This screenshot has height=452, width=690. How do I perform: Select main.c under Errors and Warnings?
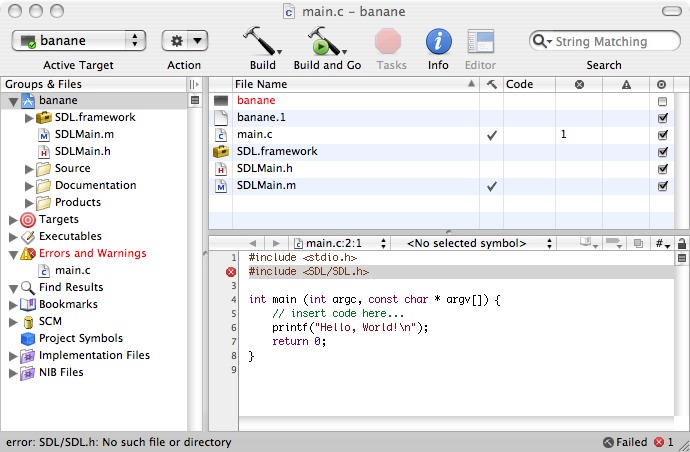click(x=73, y=270)
